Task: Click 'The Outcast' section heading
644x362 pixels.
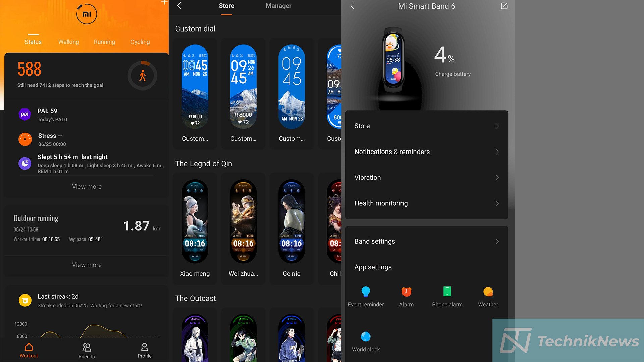Action: [196, 298]
